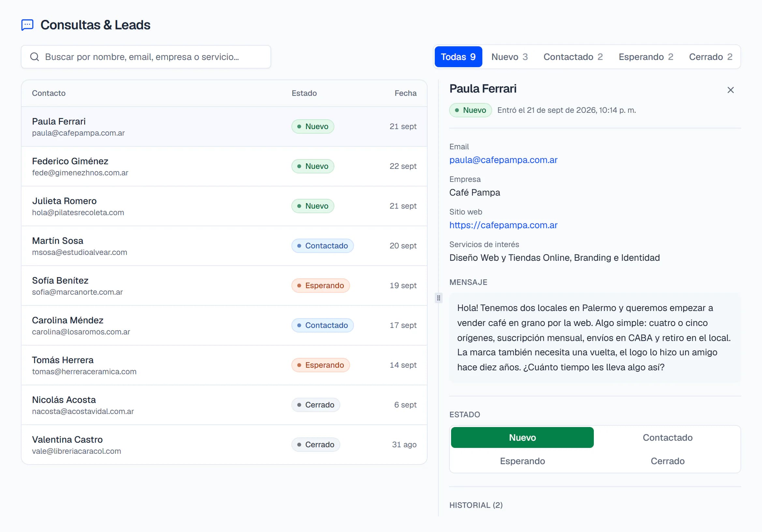
Task: Set status to Esperando in Estado selector
Action: pos(522,461)
